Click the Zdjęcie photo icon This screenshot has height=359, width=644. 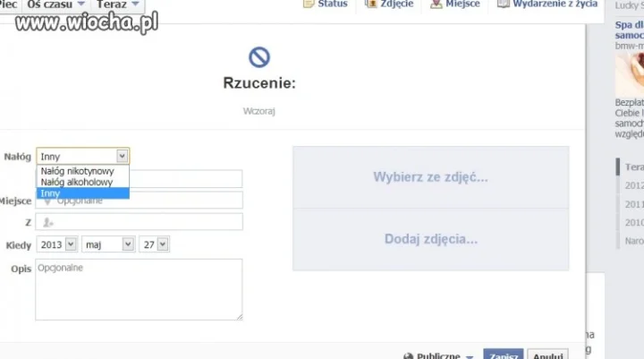pos(371,4)
